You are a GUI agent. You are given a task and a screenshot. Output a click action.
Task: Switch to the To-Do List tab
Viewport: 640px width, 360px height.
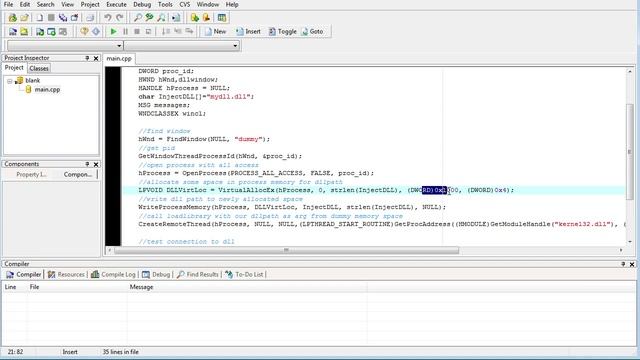pos(244,274)
